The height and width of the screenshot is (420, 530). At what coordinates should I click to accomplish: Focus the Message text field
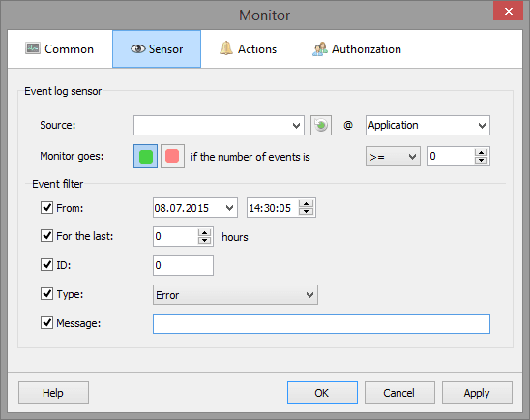point(321,323)
